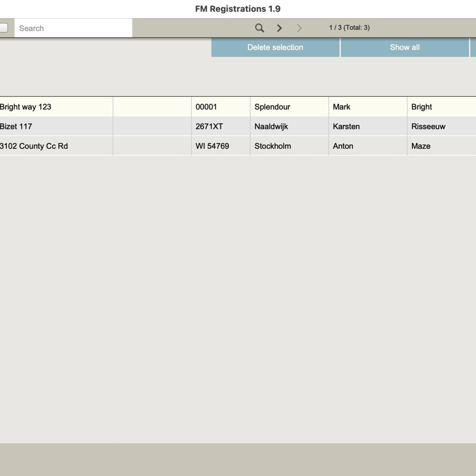
Task: Focus the Search input field
Action: point(73,28)
